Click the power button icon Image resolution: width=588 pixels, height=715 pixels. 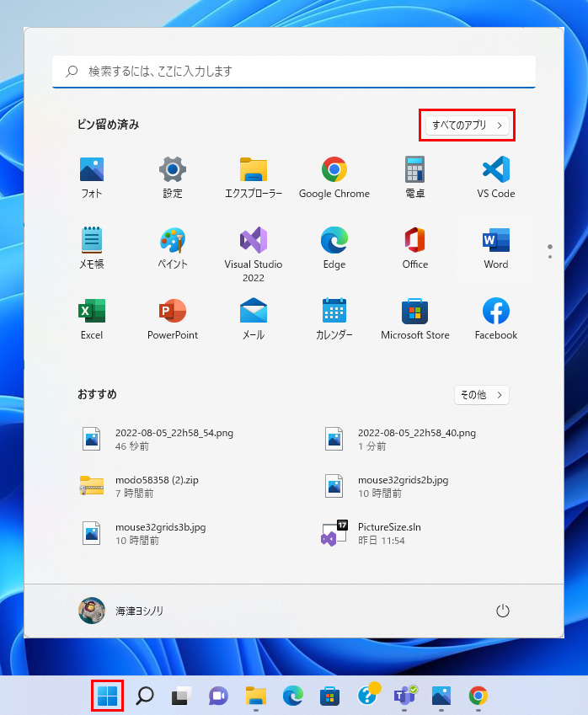point(502,611)
